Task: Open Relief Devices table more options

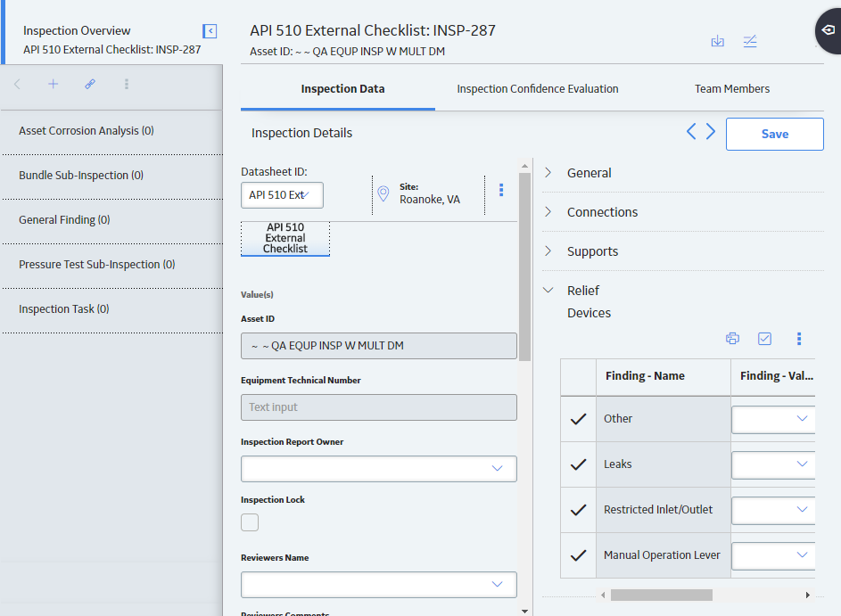Action: 799,339
